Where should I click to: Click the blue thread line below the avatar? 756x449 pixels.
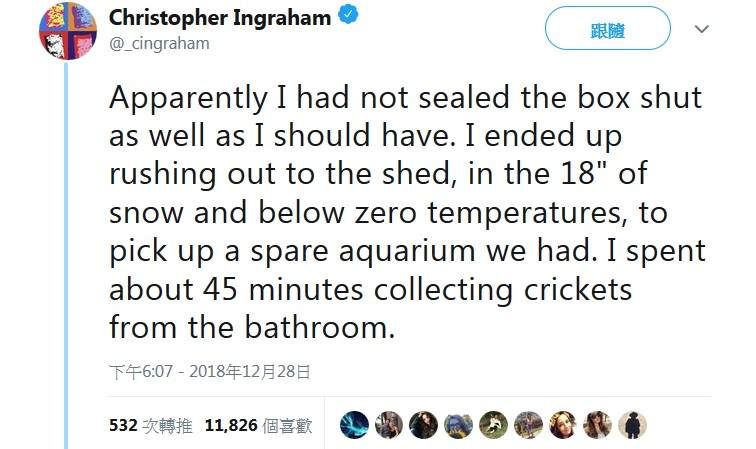point(67,250)
